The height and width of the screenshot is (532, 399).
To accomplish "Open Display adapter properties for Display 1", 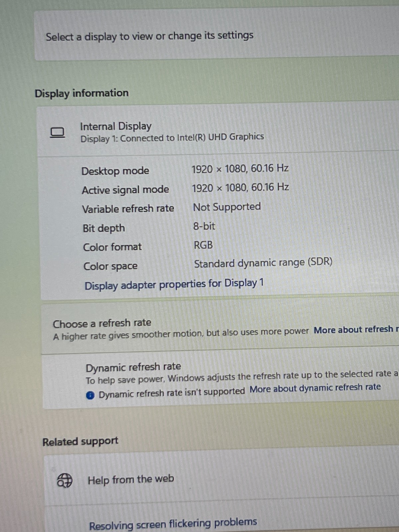I will [174, 285].
